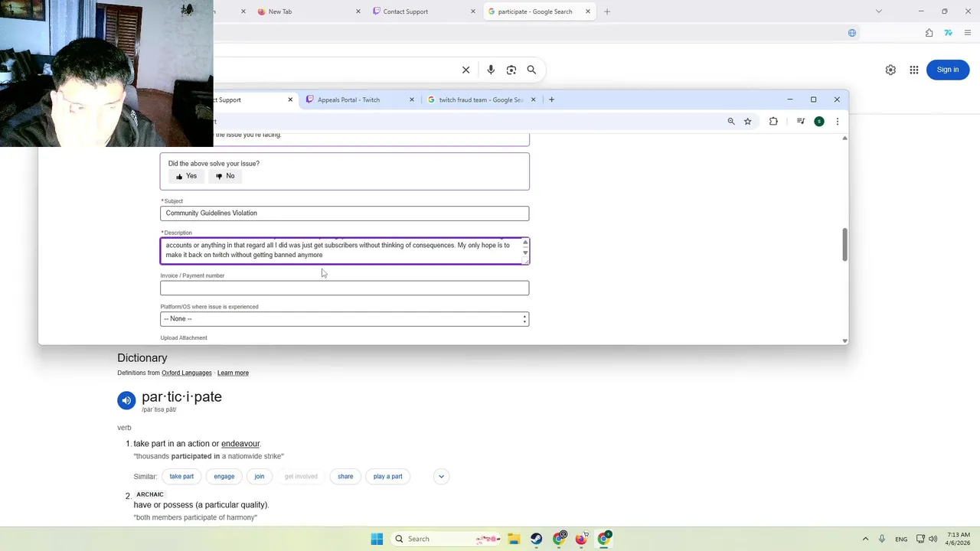
Task: Open the Firefox hamburger menu
Action: (968, 33)
